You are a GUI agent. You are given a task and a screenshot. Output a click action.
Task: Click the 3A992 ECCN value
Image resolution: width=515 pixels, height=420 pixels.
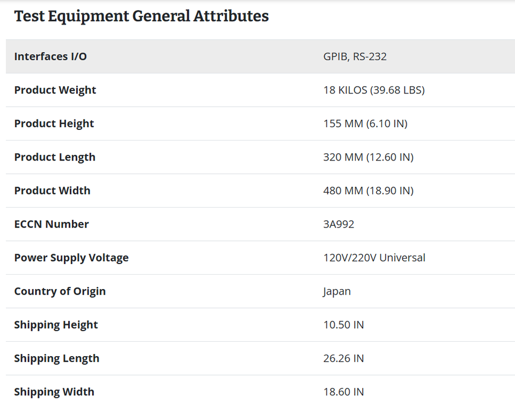coord(339,224)
